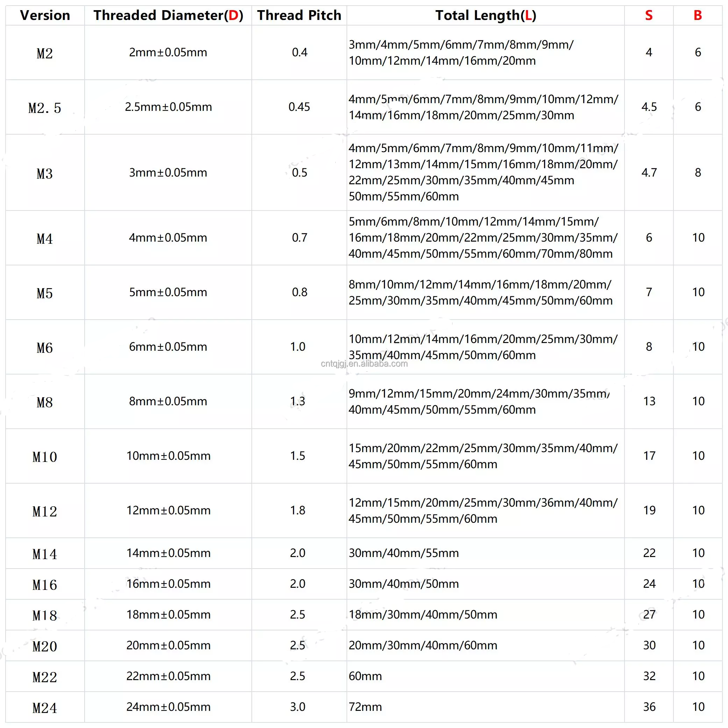Select thread pitch value 0.8
Viewport: 728px width, 728px height.
300,292
